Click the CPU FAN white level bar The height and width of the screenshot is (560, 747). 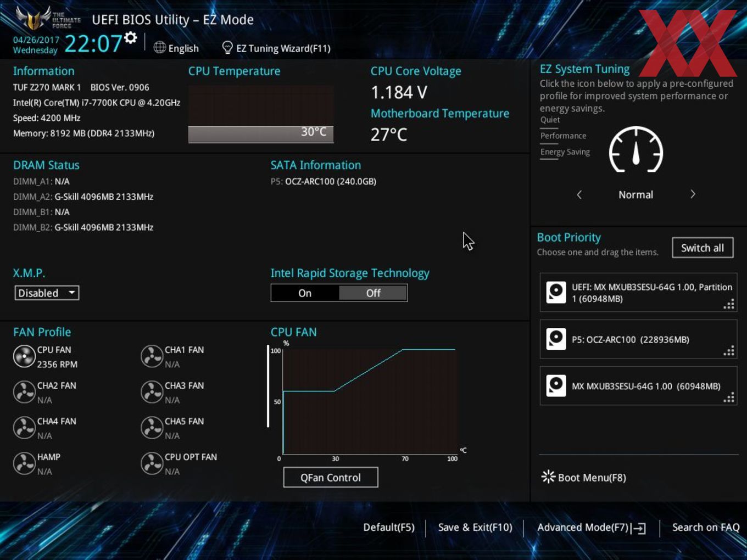[x=268, y=386]
